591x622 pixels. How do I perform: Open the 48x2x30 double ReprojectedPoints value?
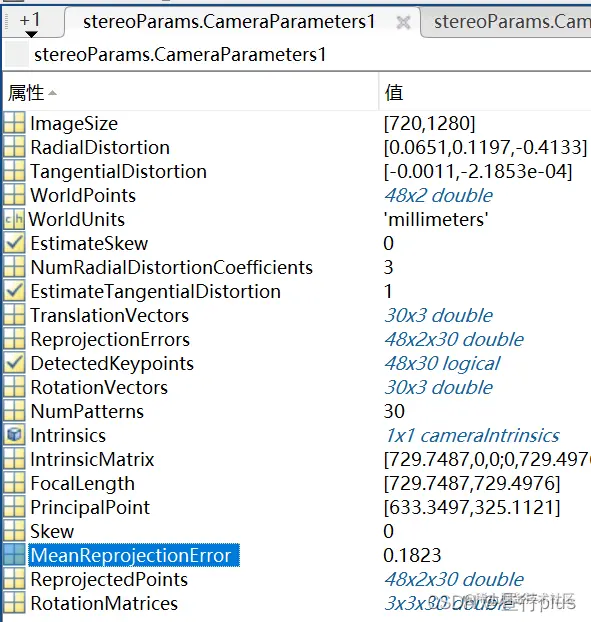tap(454, 580)
